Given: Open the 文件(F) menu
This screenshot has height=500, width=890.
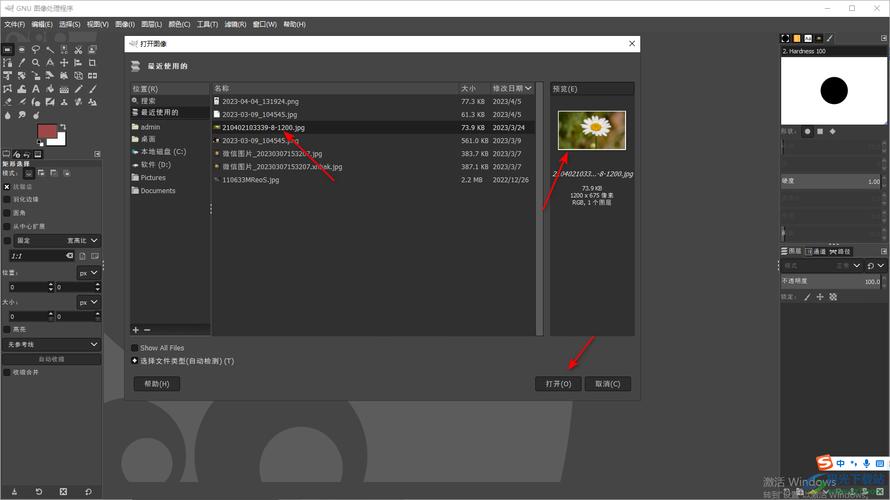Looking at the screenshot, I should (15, 24).
